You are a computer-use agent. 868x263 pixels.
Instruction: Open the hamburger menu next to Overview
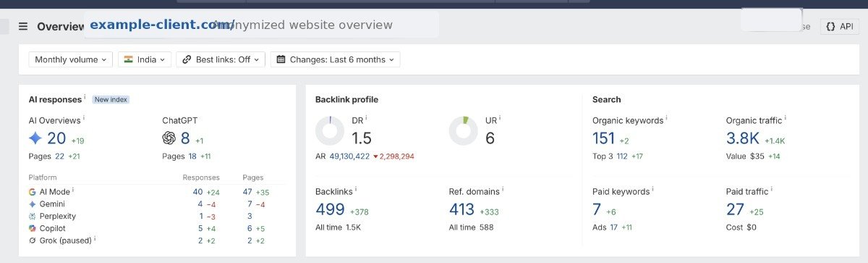[x=23, y=26]
